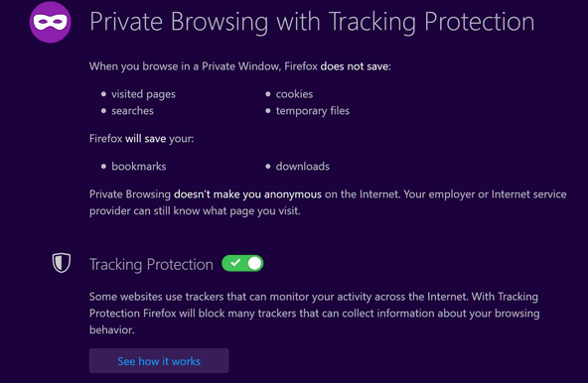The width and height of the screenshot is (588, 383).
Task: Click the bookmarks list item
Action: click(139, 167)
